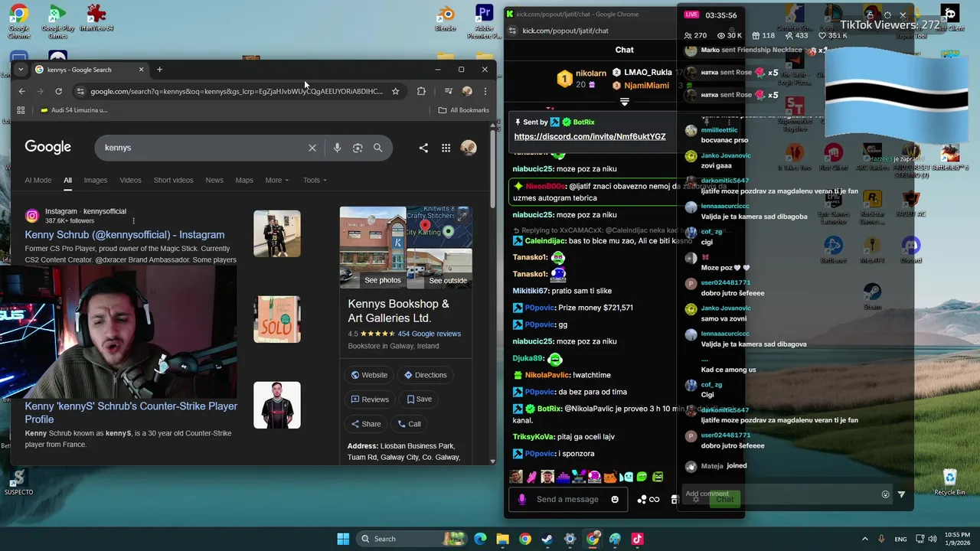
Task: Open the kennyS Counter-Strike Player Profile link
Action: 131,412
